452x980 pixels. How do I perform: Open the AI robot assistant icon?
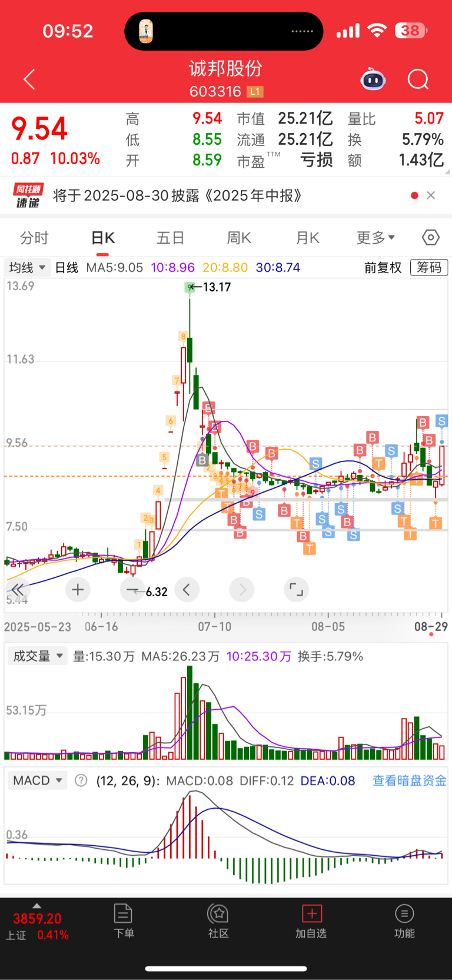[x=373, y=79]
